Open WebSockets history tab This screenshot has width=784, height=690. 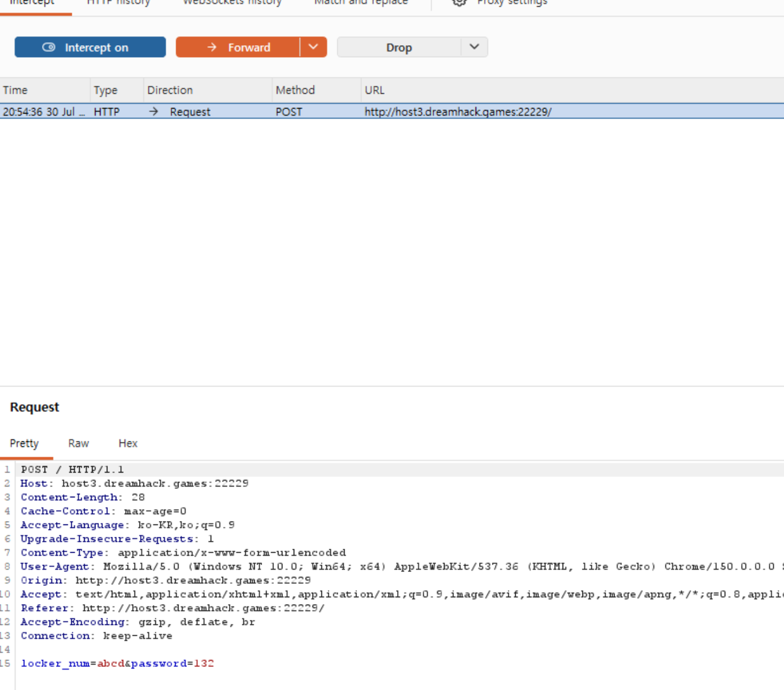(x=232, y=3)
